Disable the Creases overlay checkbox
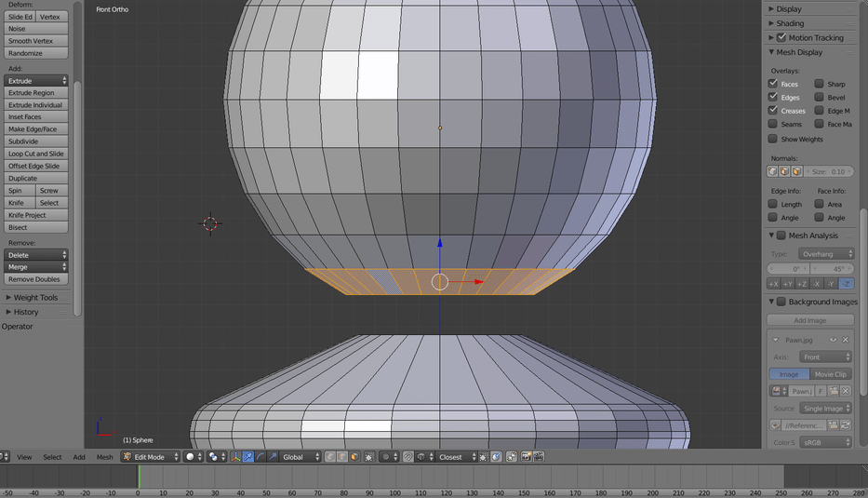Image resolution: width=868 pixels, height=498 pixels. click(x=772, y=111)
